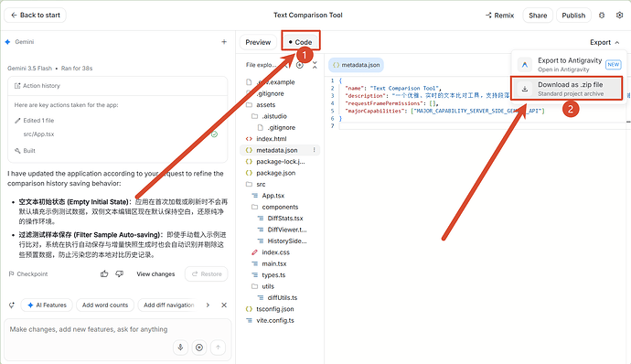The width and height of the screenshot is (631, 364).
Task: Open the HistorySide file
Action: tap(286, 241)
